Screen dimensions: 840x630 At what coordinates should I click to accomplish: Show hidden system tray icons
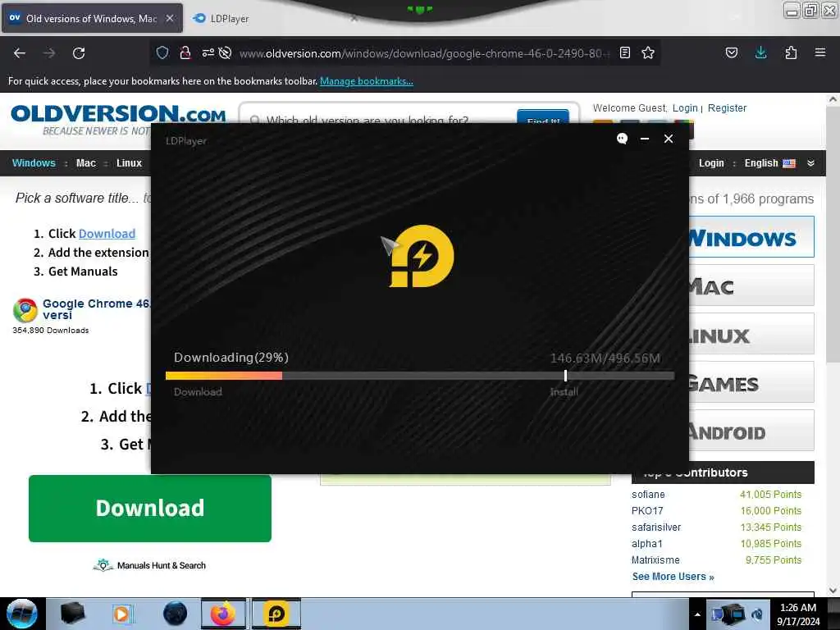coord(697,614)
